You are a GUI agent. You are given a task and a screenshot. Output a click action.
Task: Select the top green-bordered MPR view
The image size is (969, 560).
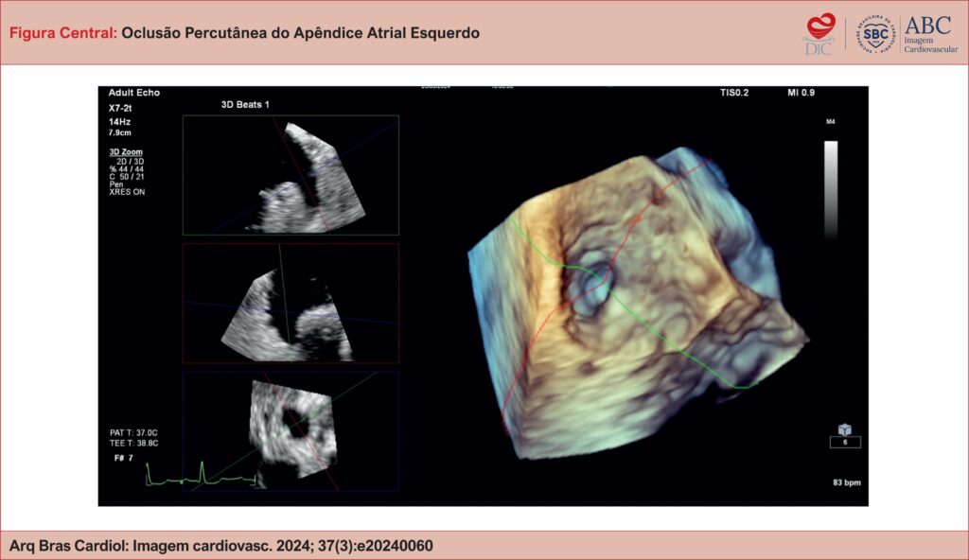tap(291, 175)
